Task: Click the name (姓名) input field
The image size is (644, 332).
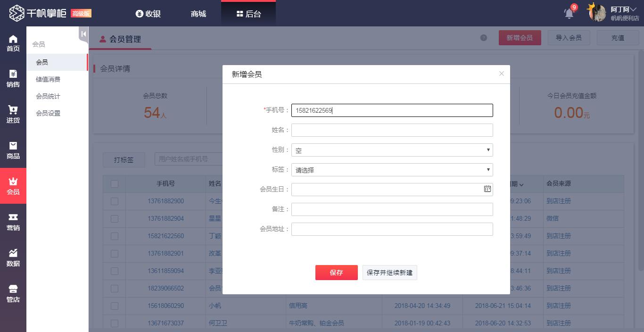Action: (392, 130)
